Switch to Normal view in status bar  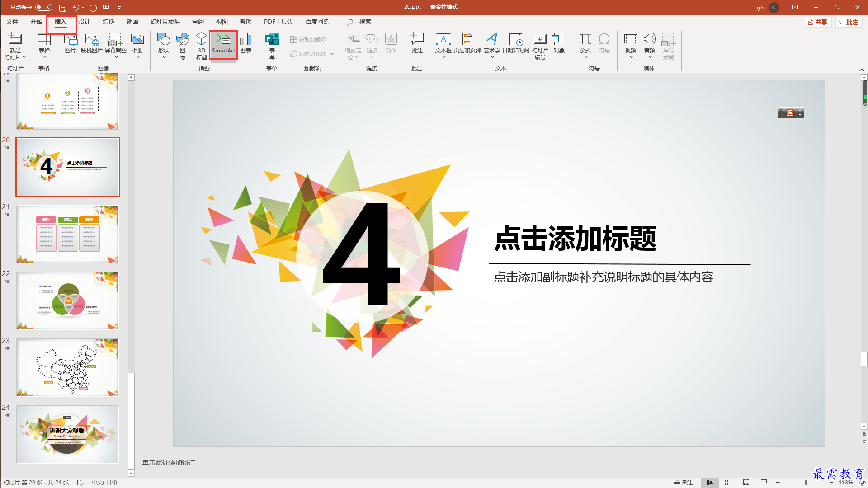(x=710, y=483)
